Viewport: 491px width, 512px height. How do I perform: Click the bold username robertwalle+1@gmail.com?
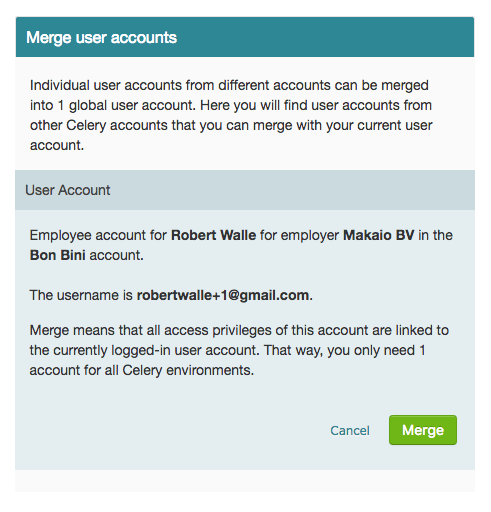click(x=223, y=295)
